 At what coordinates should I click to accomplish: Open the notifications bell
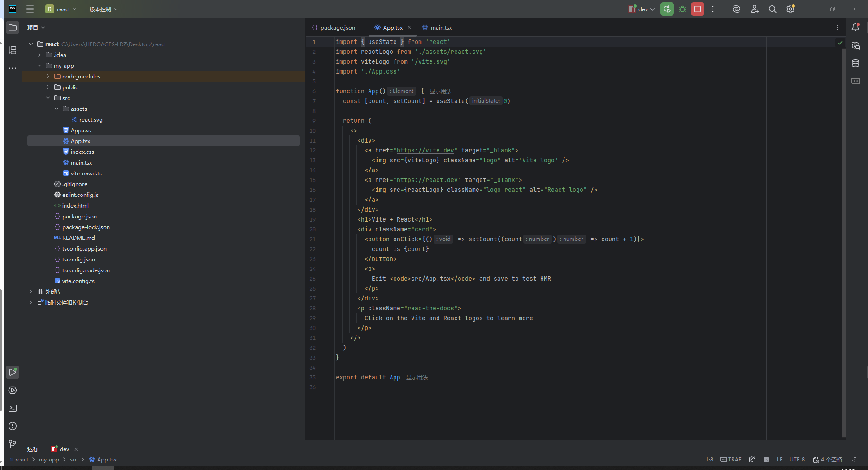[x=855, y=27]
